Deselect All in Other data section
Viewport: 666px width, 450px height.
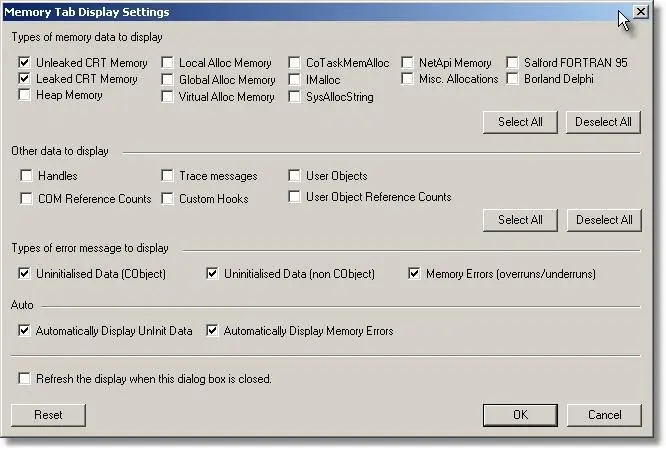(604, 220)
